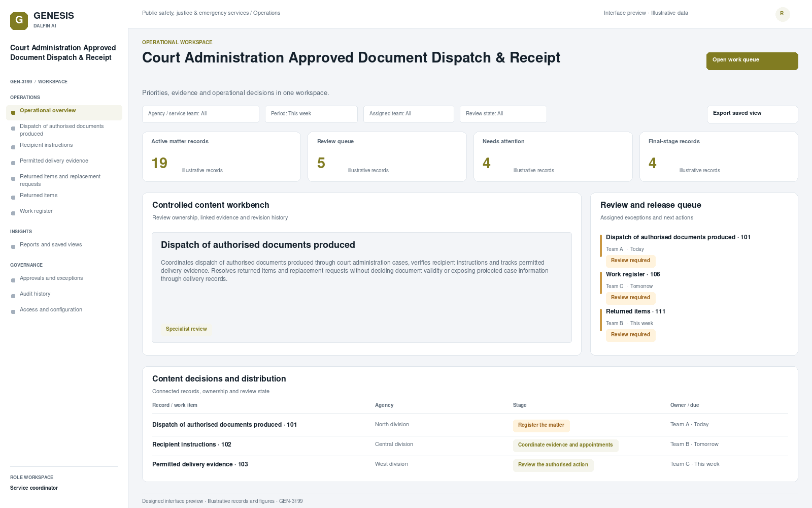Open the Needs attention card
Image resolution: width=812 pixels, height=508 pixels.
pos(553,156)
